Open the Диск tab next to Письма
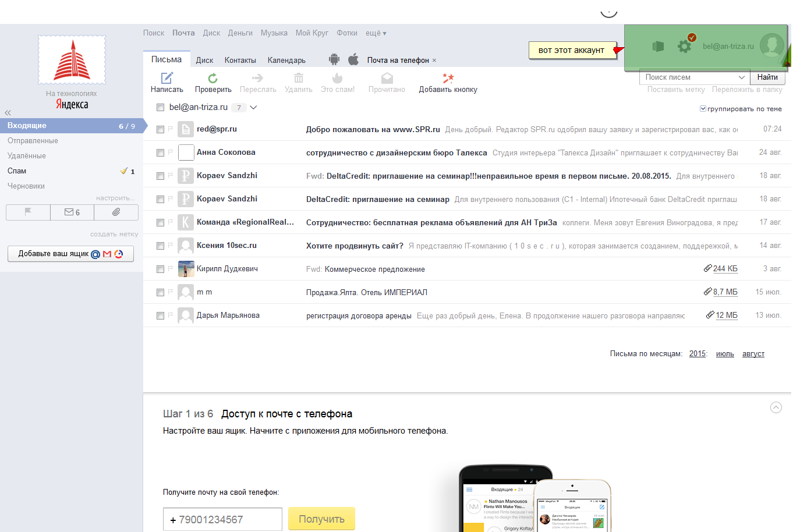 (x=204, y=60)
